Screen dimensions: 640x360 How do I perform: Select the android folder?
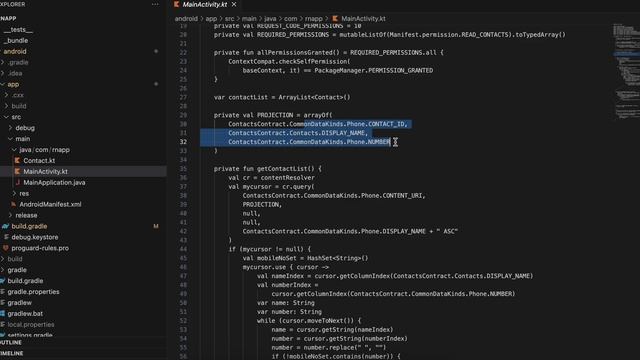point(15,51)
